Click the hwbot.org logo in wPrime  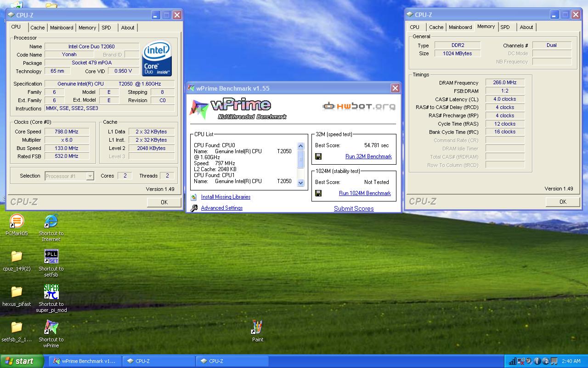[359, 106]
